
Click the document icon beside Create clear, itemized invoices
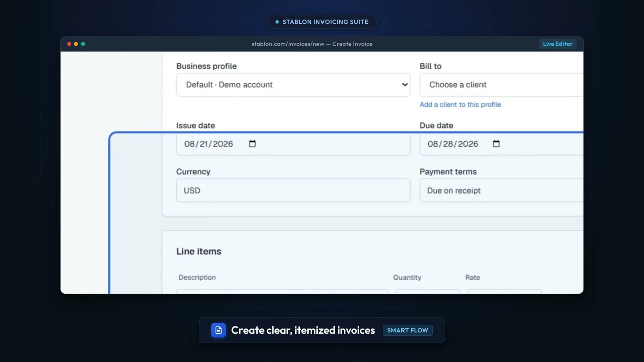218,330
